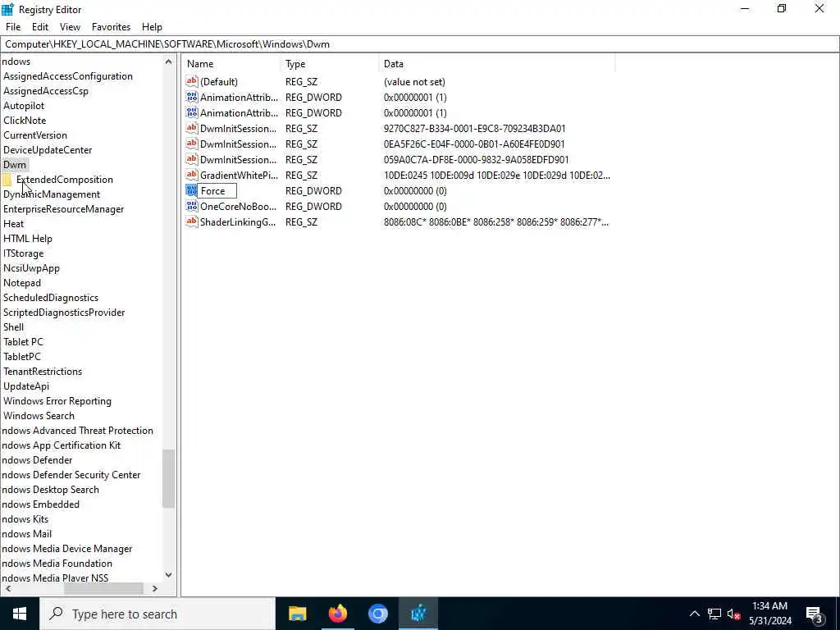Screen dimensions: 840x630
Task: Click the muted volume tray icon
Action: (x=734, y=614)
